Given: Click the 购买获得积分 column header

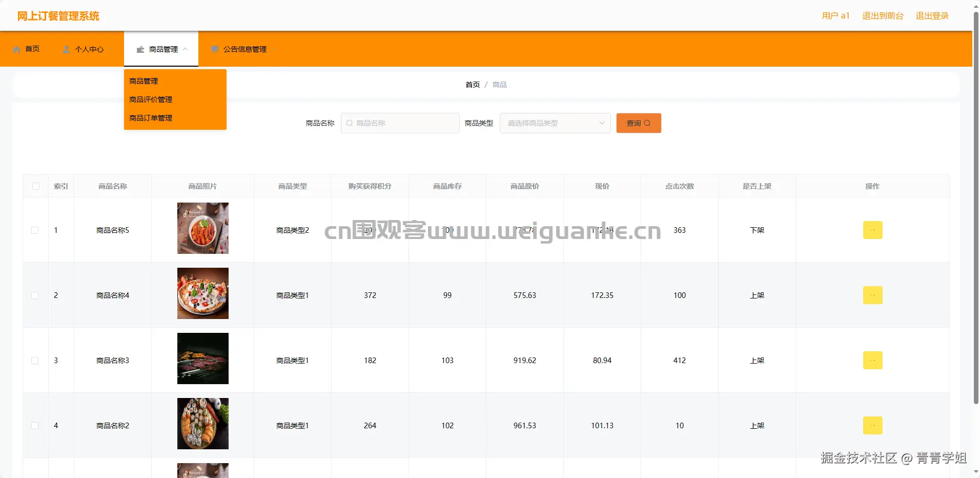Looking at the screenshot, I should 370,186.
